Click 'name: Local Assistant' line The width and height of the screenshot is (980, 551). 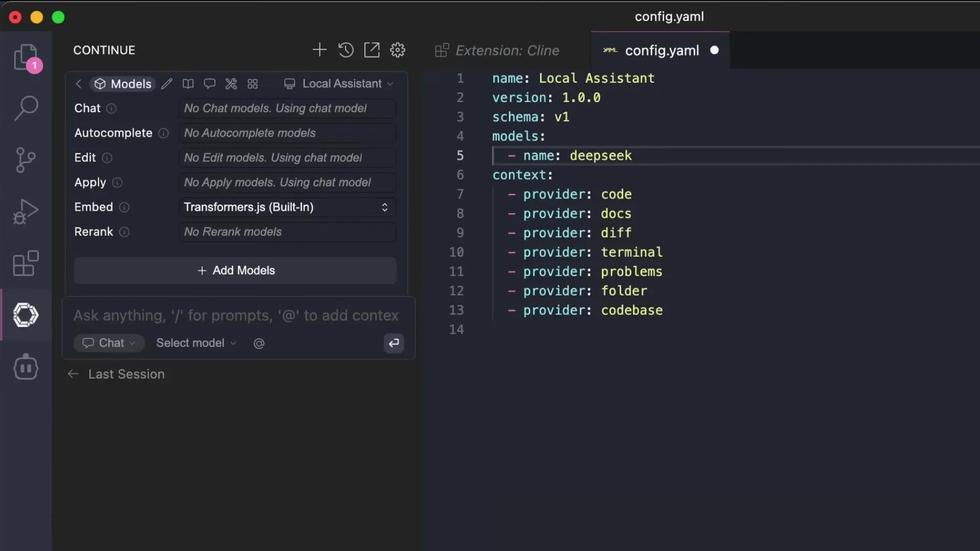click(573, 78)
